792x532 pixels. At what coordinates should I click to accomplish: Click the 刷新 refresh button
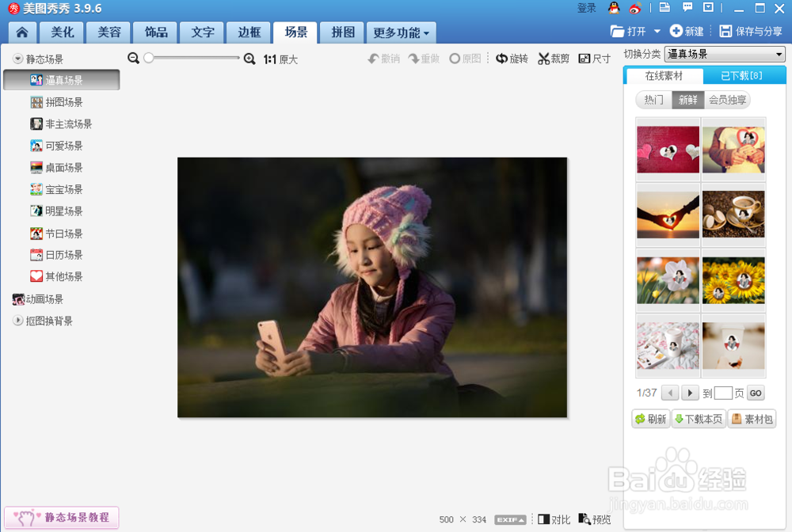pyautogui.click(x=650, y=419)
